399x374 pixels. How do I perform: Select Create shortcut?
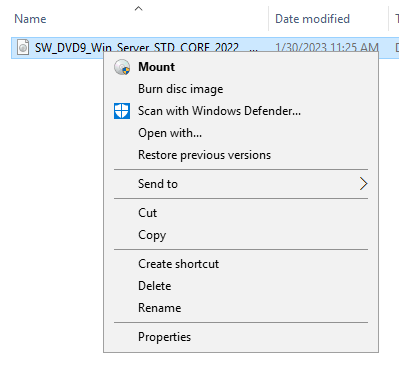[241, 264]
